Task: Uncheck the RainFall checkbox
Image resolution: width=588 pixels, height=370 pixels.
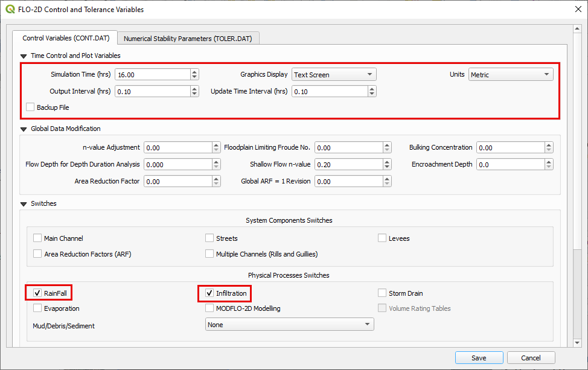Action: 38,293
